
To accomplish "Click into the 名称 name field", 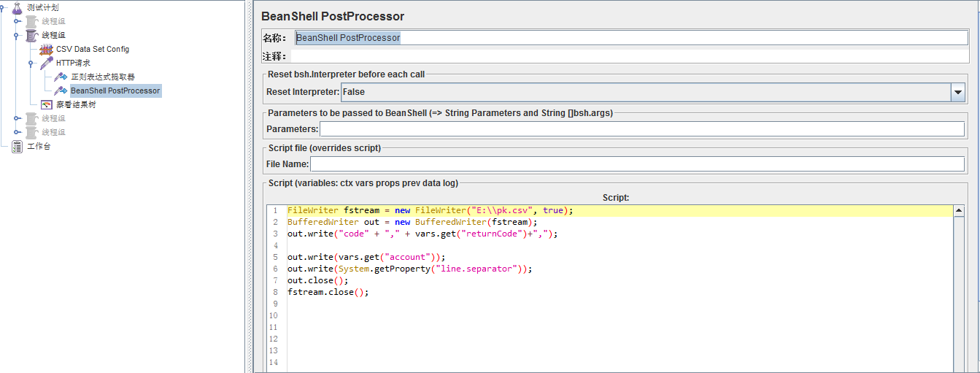I will coord(631,37).
